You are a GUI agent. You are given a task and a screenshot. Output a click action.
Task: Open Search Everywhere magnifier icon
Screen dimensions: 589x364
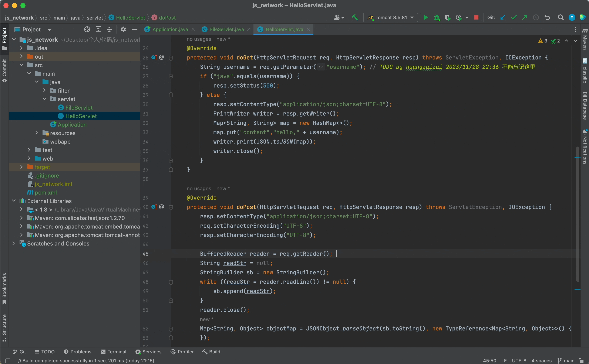[x=561, y=18]
